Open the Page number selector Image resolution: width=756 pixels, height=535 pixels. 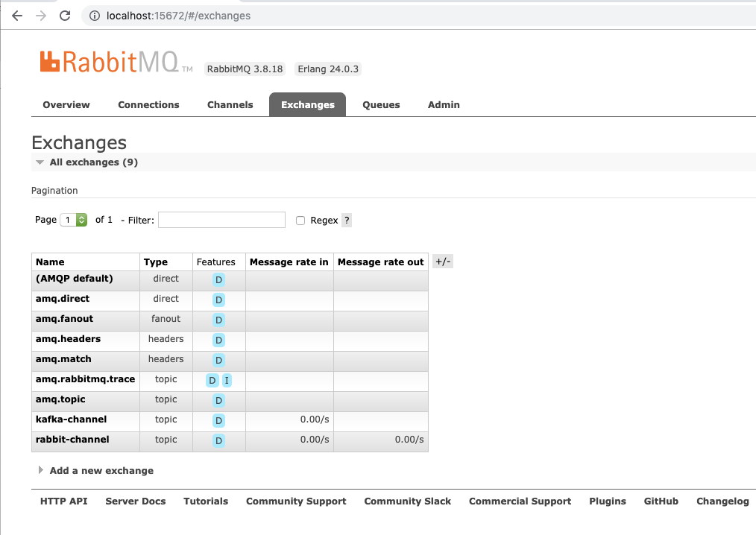click(68, 220)
